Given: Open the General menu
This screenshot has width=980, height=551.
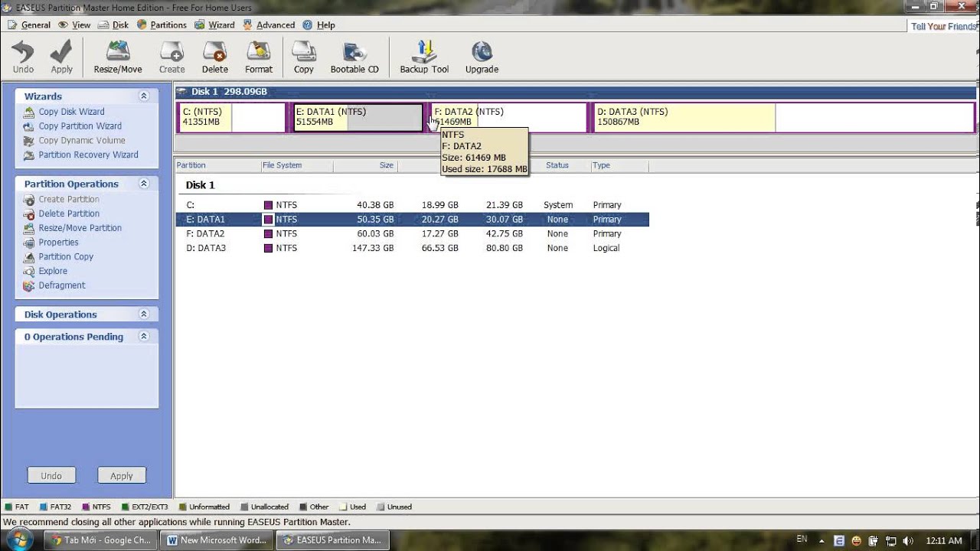Looking at the screenshot, I should click(29, 24).
